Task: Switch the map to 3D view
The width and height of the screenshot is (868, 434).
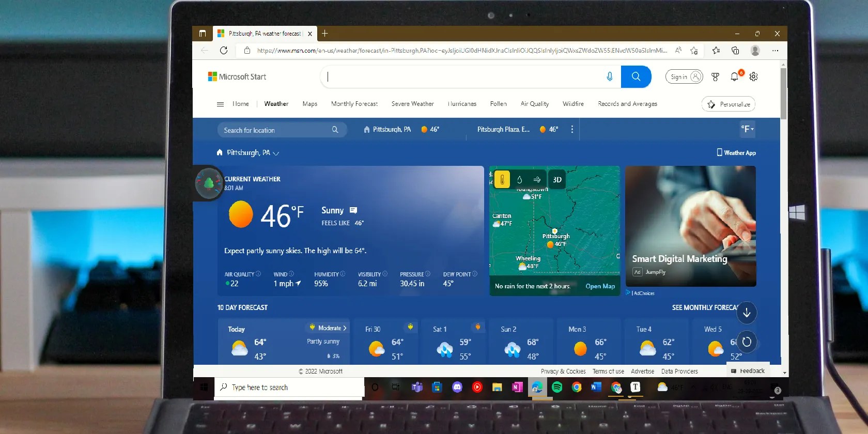Action: (557, 179)
